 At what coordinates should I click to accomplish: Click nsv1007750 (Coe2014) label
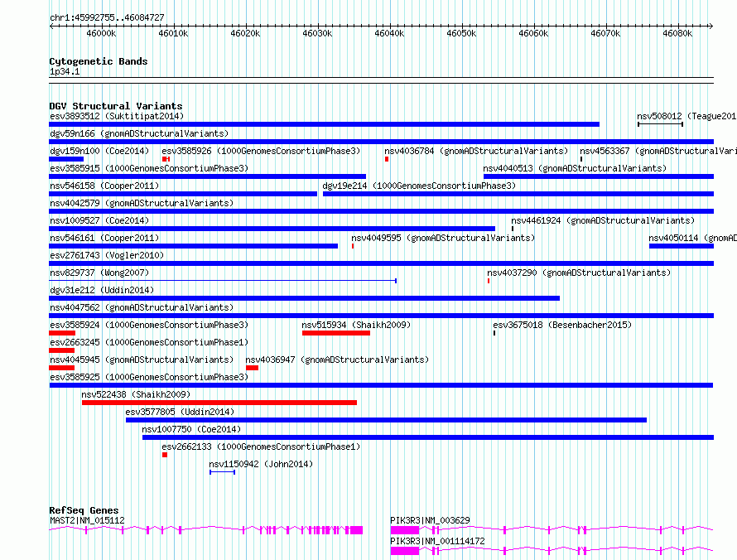(x=191, y=429)
